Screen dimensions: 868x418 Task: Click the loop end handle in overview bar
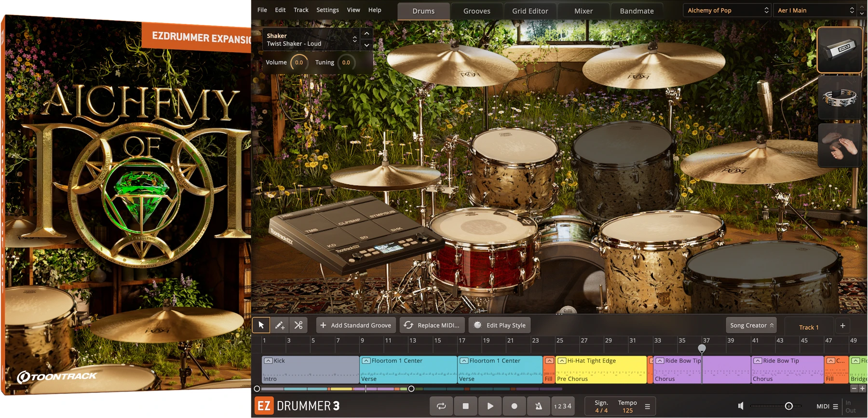[411, 389]
